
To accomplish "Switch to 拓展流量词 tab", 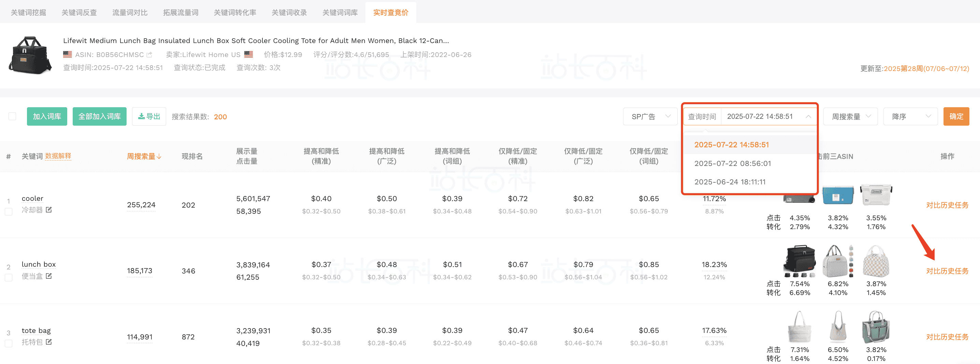I will (x=181, y=13).
